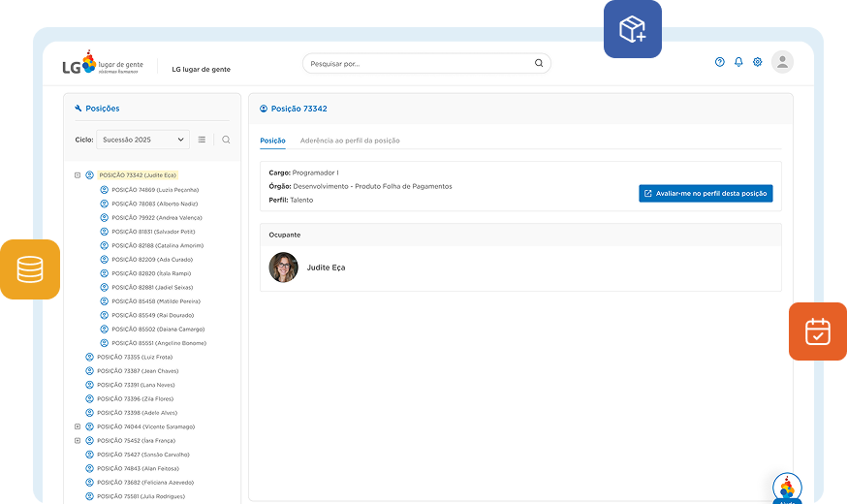Select the Posição tab
This screenshot has height=504, width=847.
(272, 141)
